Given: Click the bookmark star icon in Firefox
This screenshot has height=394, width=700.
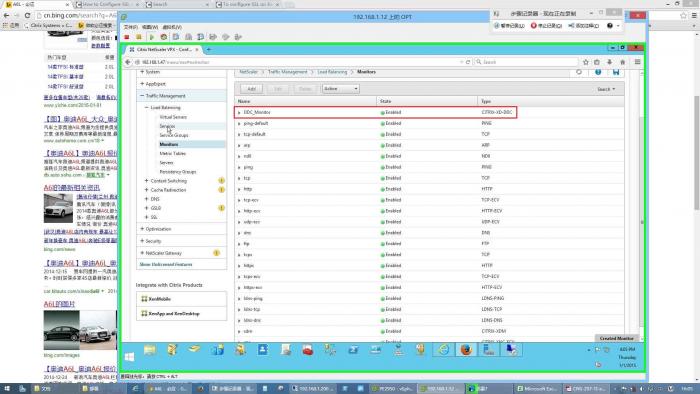Looking at the screenshot, I should click(586, 62).
